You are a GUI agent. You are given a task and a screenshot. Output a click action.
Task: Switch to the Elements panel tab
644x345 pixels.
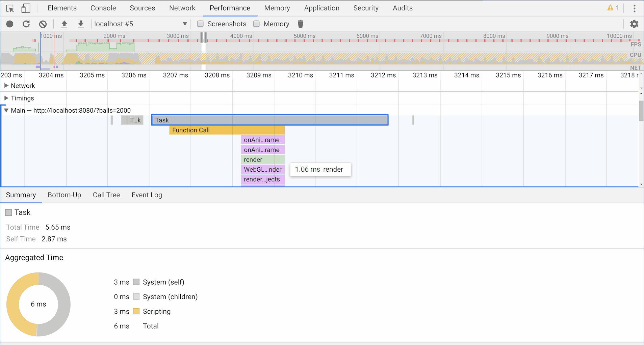coord(62,8)
